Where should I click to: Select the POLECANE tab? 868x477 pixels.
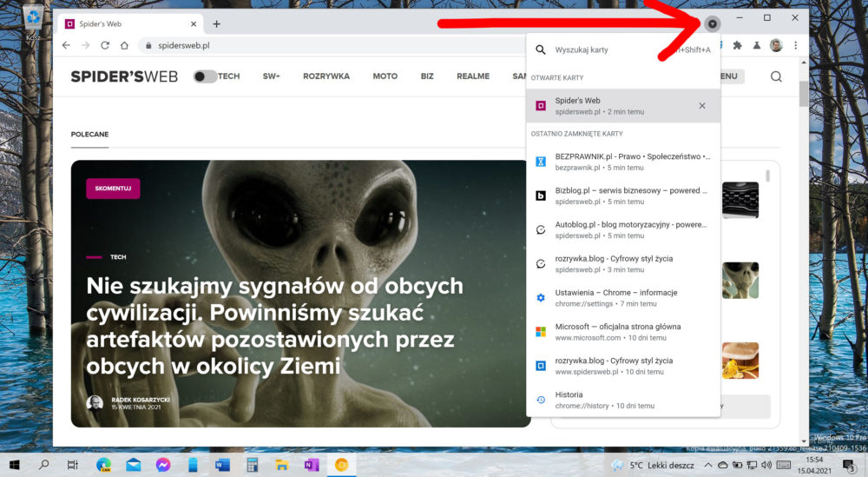tap(89, 135)
